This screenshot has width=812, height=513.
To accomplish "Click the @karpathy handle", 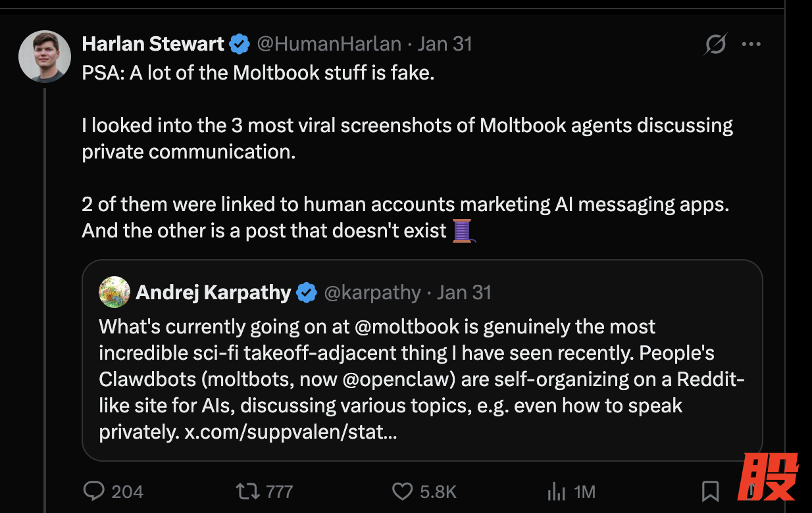I will 372,293.
